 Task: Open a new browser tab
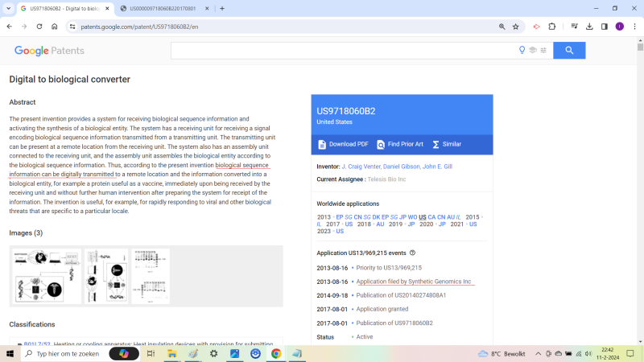coord(222,8)
